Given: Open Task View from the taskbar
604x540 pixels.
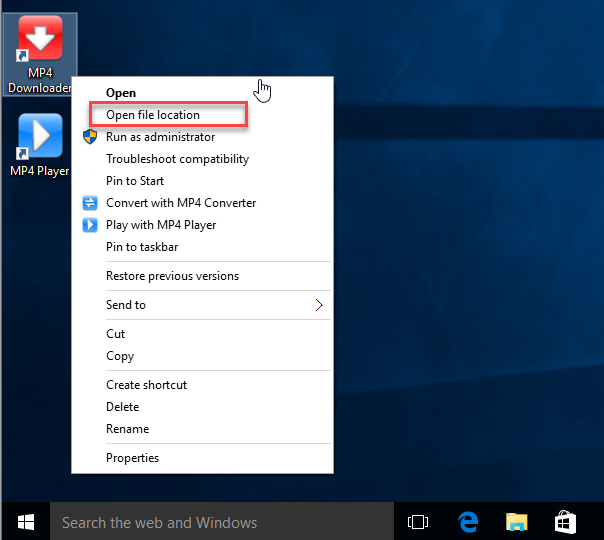Looking at the screenshot, I should click(418, 522).
